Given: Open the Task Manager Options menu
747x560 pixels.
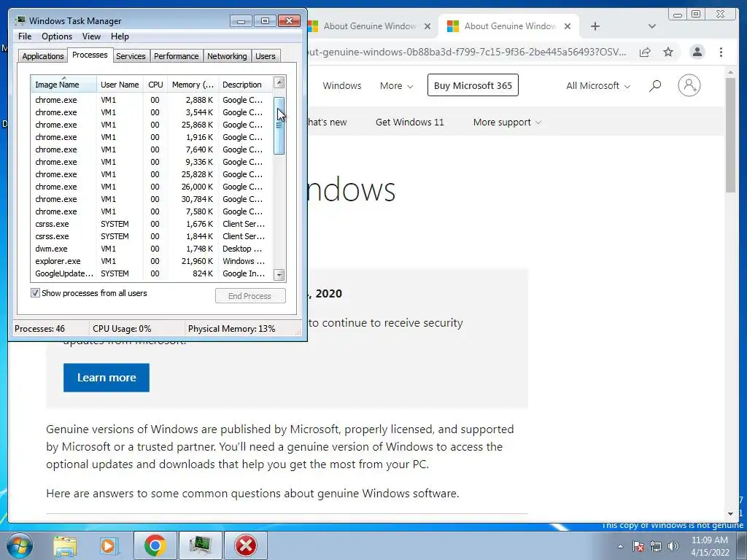Looking at the screenshot, I should (x=57, y=36).
